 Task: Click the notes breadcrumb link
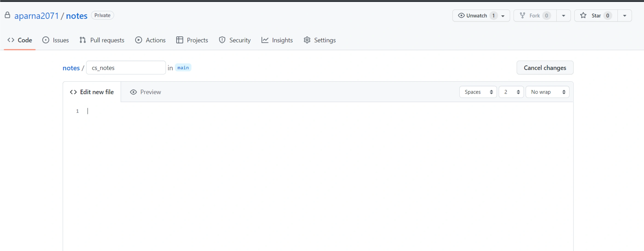71,68
